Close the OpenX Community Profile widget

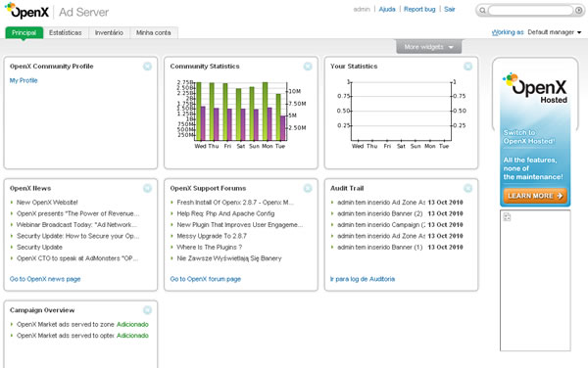pos(147,67)
